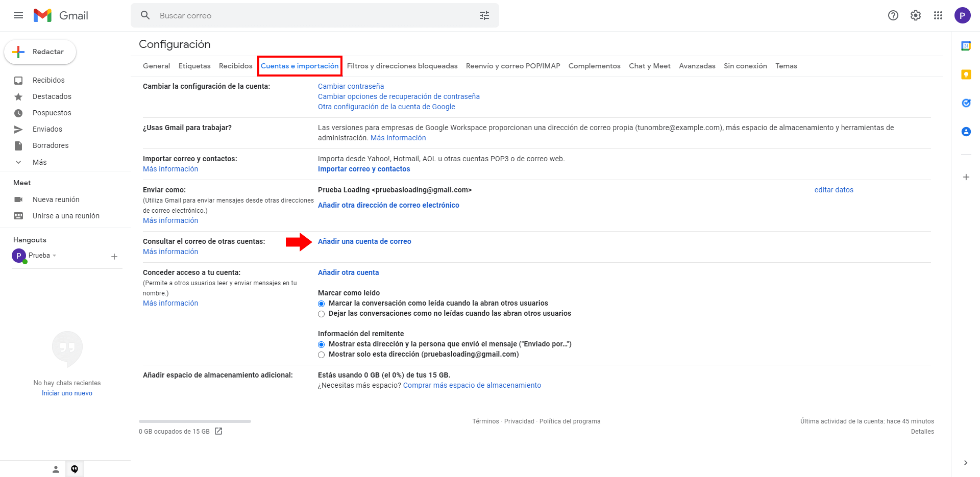Open the Google apps grid
Image resolution: width=980 pixels, height=477 pixels.
[938, 15]
